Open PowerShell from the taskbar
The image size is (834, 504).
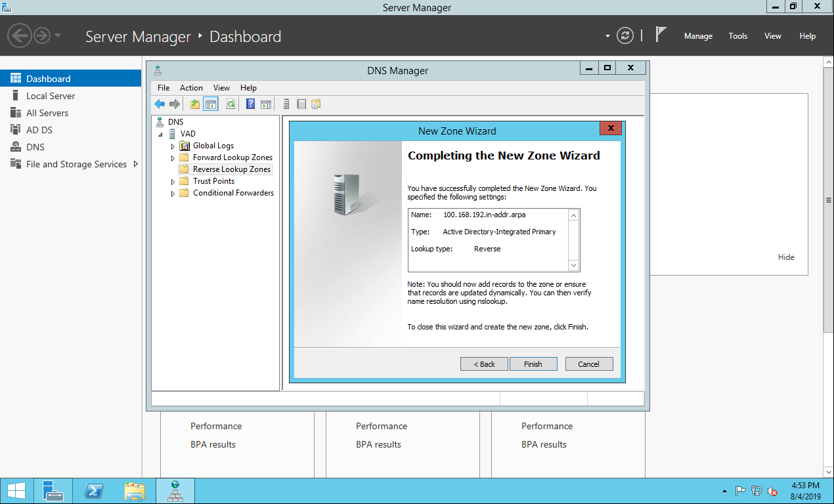pyautogui.click(x=94, y=491)
